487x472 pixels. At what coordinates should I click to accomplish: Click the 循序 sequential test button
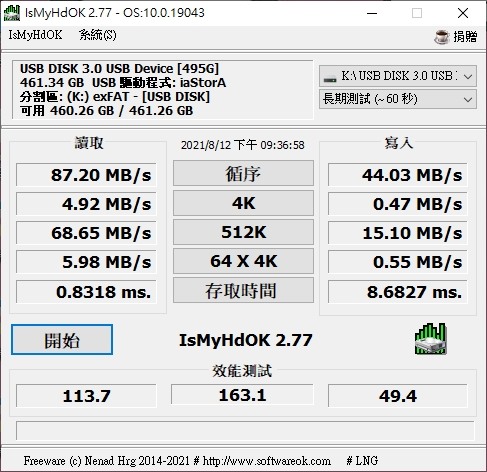point(243,173)
